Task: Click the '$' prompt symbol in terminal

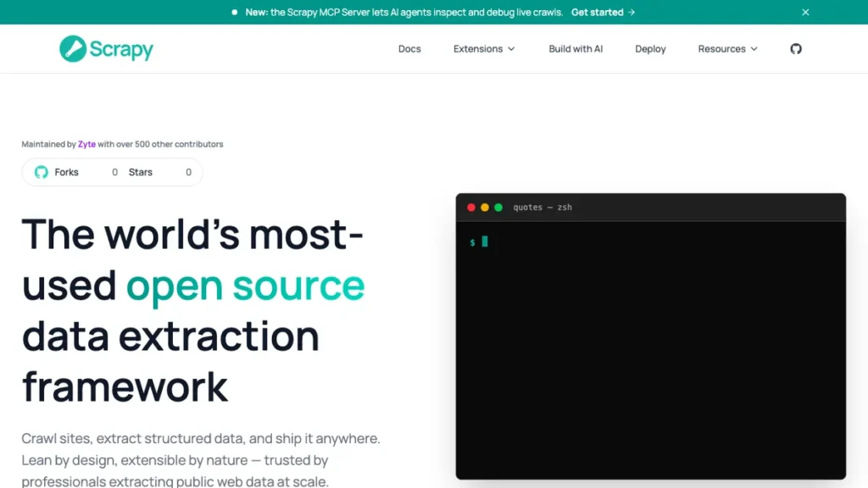Action: click(472, 242)
